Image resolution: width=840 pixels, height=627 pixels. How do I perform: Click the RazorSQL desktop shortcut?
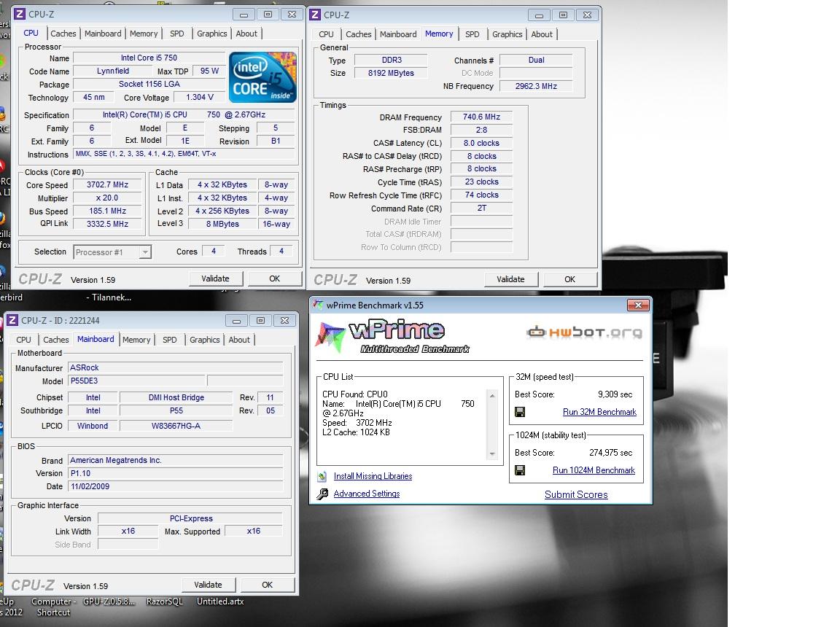[165, 601]
